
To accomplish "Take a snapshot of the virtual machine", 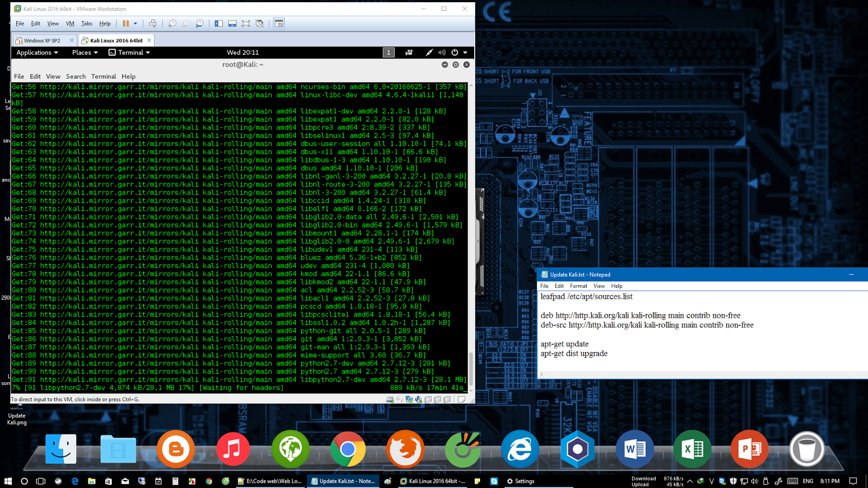I will (x=172, y=23).
